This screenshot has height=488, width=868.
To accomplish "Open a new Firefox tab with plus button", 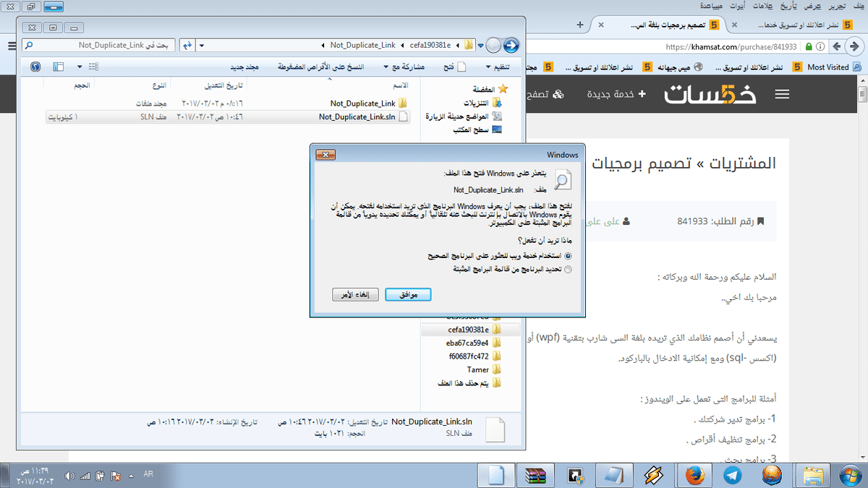I will [581, 25].
